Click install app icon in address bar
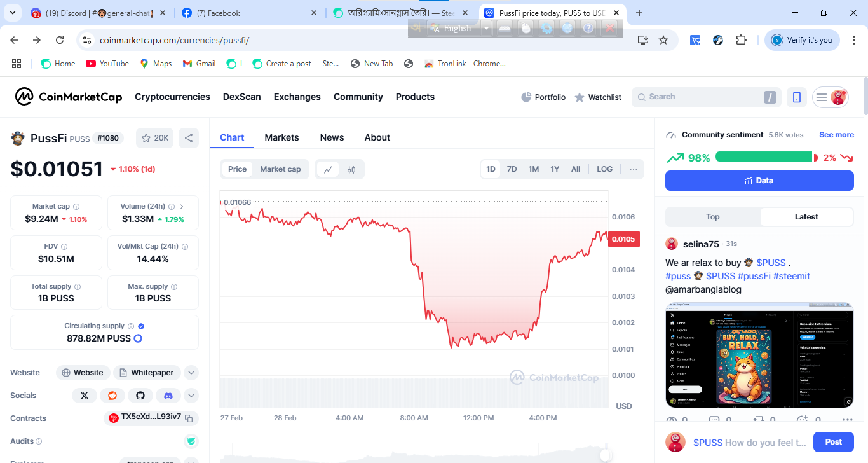 pyautogui.click(x=643, y=40)
